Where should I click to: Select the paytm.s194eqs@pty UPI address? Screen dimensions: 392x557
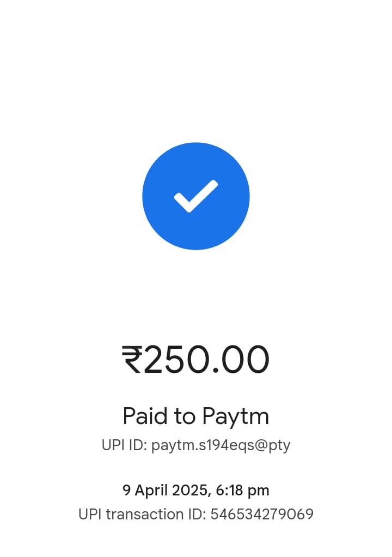(x=220, y=445)
